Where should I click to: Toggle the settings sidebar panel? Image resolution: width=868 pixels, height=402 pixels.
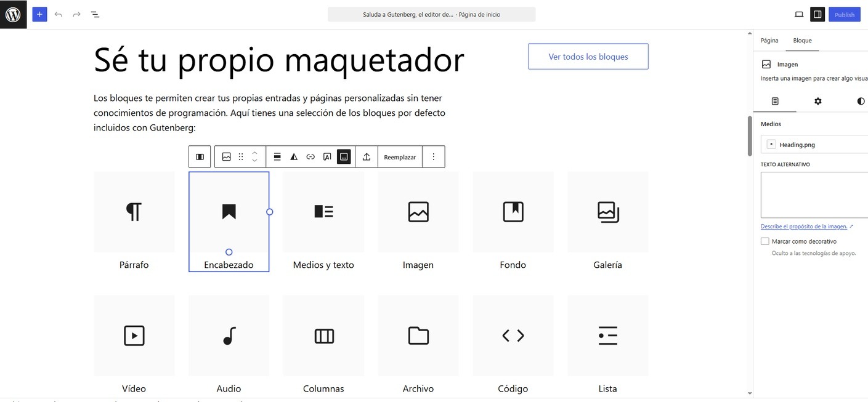pyautogui.click(x=817, y=14)
